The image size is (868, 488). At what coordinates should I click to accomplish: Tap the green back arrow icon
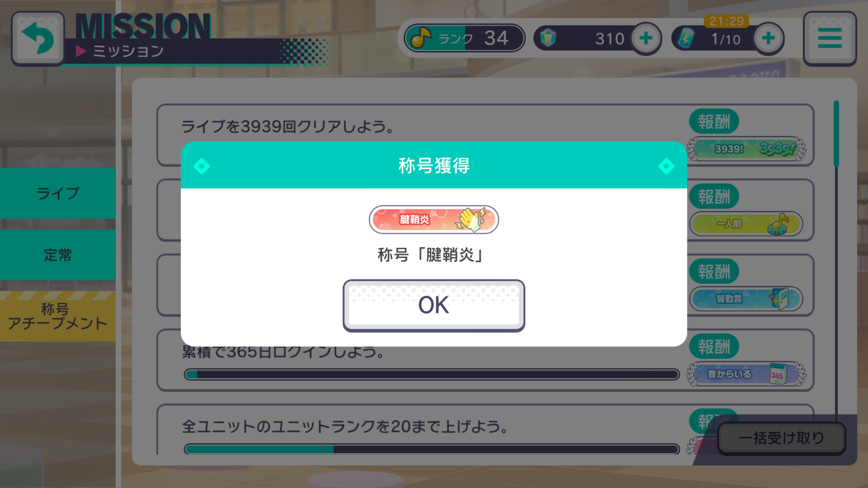(x=38, y=38)
